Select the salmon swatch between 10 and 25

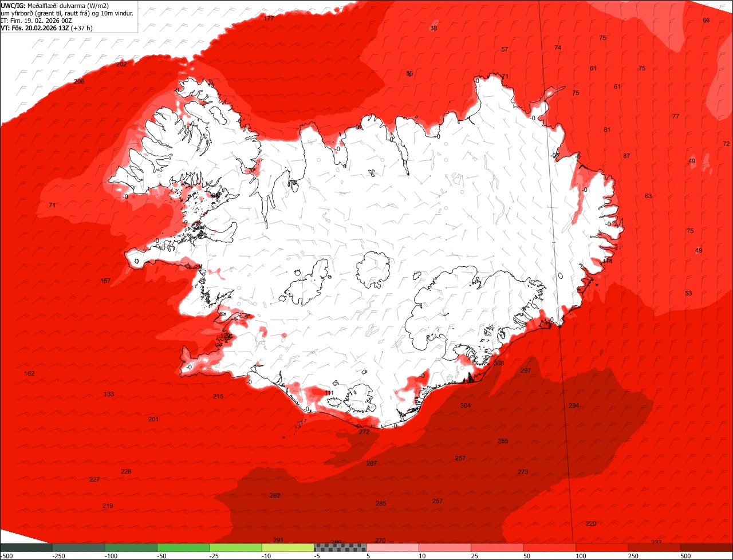pyautogui.click(x=445, y=547)
